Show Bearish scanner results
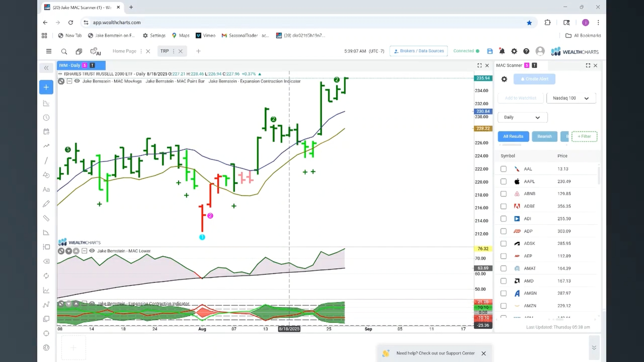 pos(544,136)
